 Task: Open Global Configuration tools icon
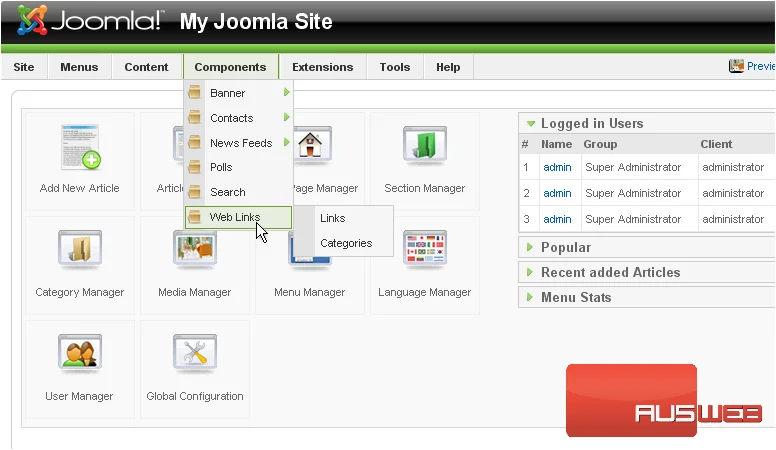194,353
